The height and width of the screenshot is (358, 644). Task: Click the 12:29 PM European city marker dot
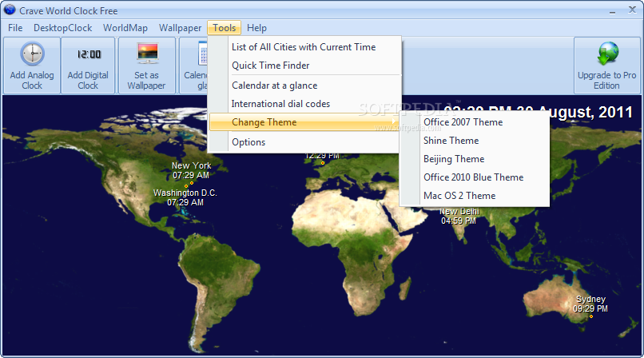(x=323, y=163)
